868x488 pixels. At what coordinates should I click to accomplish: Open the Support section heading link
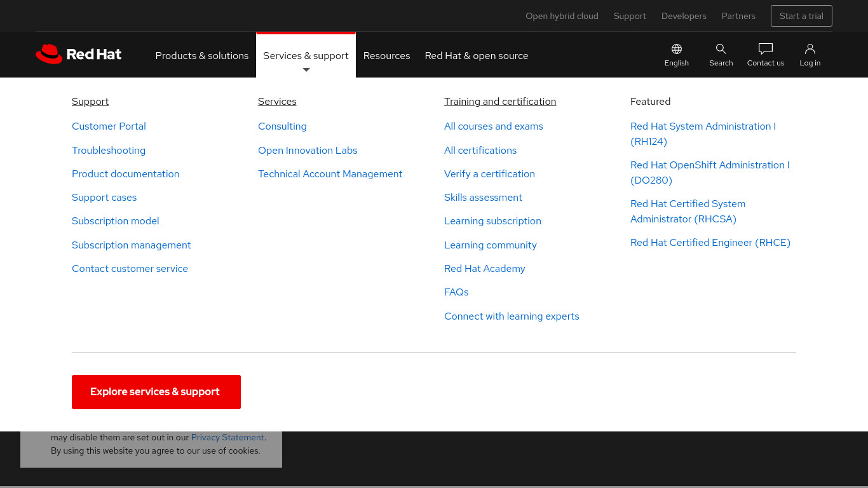90,102
